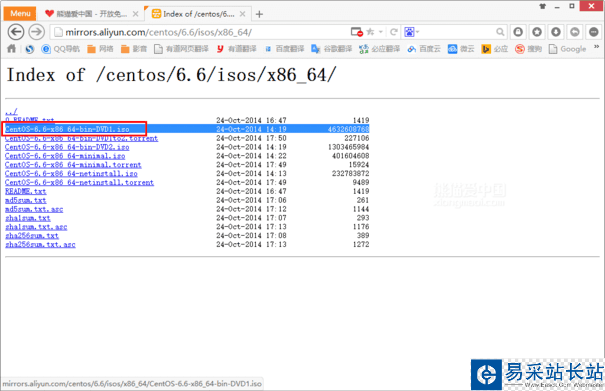Open the 0_README.txt link
605x391 pixels.
tap(30, 120)
